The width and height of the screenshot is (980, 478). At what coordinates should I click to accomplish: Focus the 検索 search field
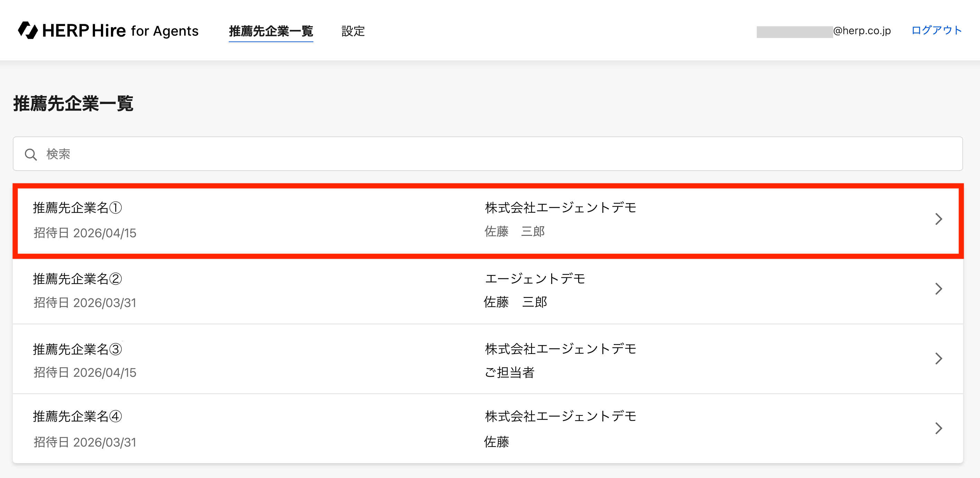[488, 154]
